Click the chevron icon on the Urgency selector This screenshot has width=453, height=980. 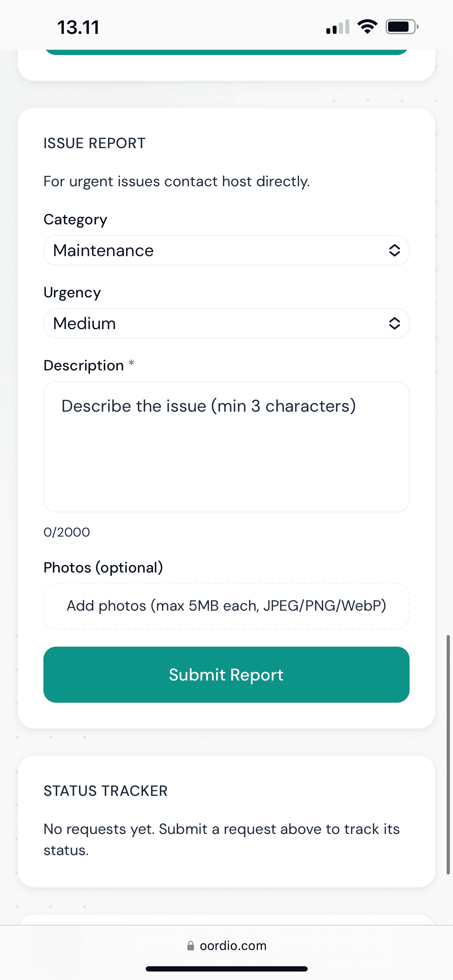coord(394,323)
